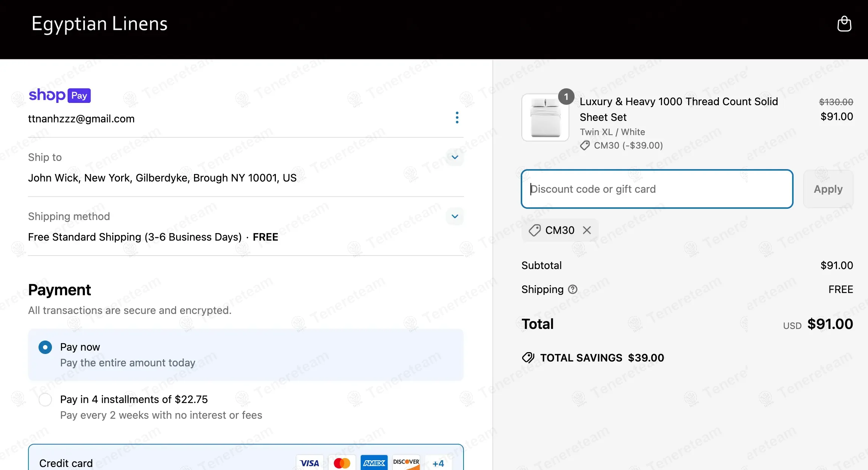Click the Total USD $91.00 amount
The image size is (868, 470).
click(818, 324)
